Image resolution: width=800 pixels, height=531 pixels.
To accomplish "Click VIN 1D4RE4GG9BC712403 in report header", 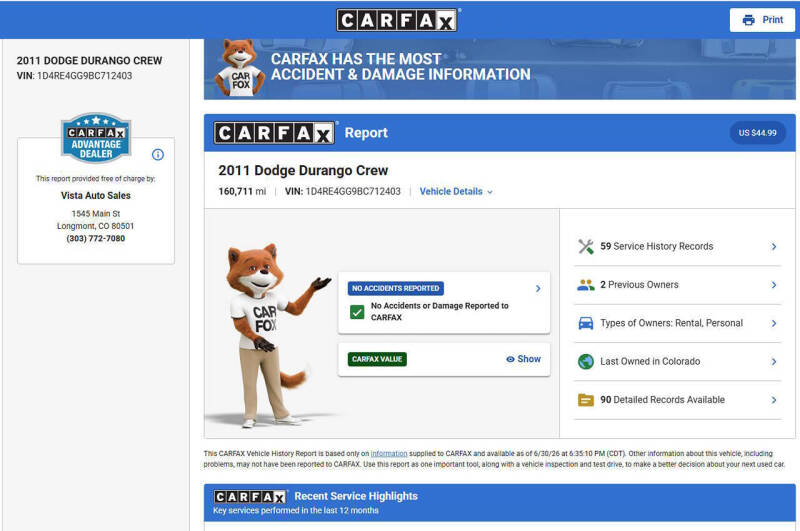I will (x=343, y=191).
